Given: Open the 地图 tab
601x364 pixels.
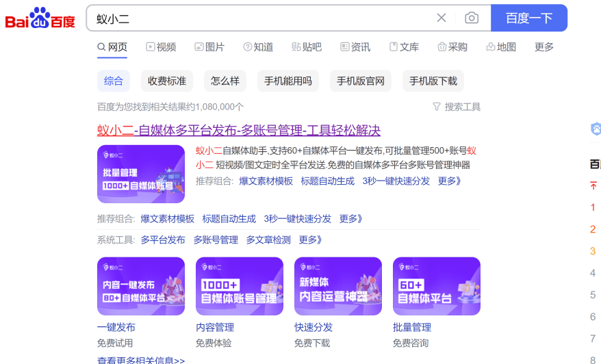Looking at the screenshot, I should 501,47.
